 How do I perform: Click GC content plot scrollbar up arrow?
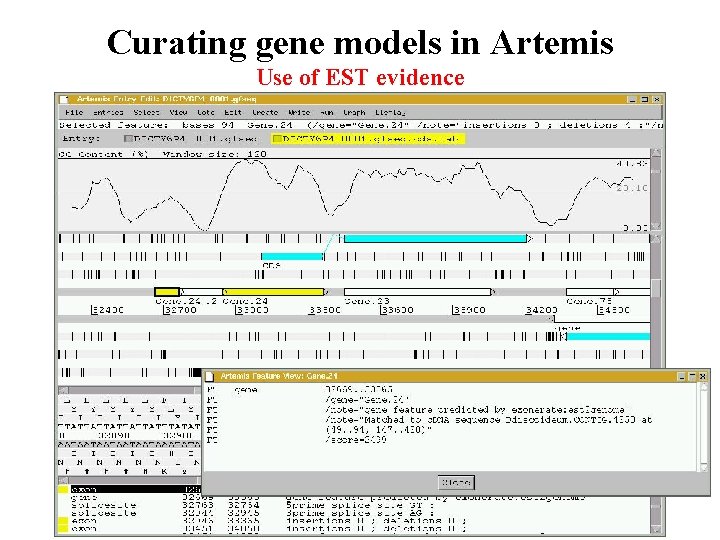(x=656, y=152)
